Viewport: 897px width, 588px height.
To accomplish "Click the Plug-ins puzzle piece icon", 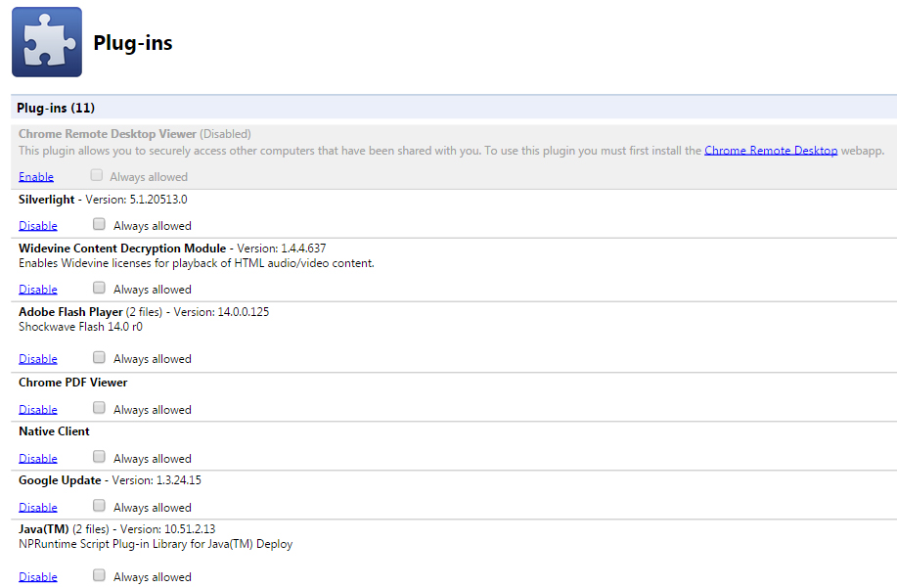I will [x=47, y=42].
